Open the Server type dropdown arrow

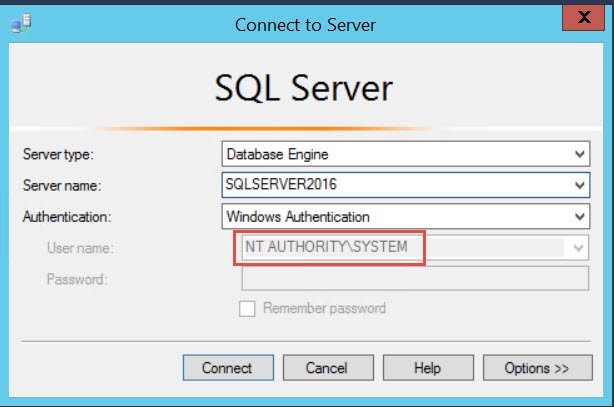[x=580, y=154]
